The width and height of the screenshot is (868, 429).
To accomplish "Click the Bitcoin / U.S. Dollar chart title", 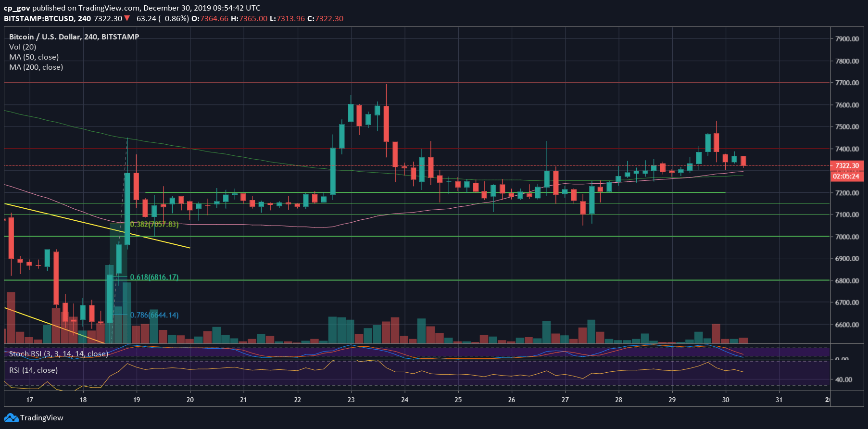I will point(74,37).
